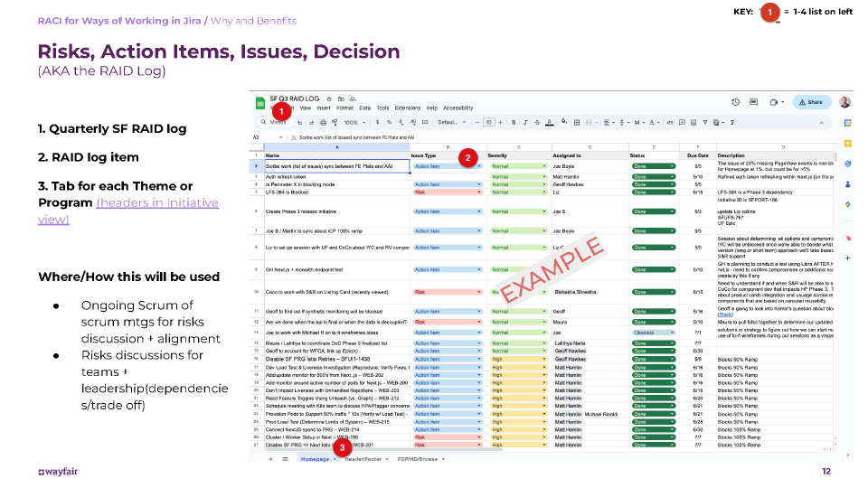Check the cloud save status icon
Screen dimensions: 868x488
353,99
